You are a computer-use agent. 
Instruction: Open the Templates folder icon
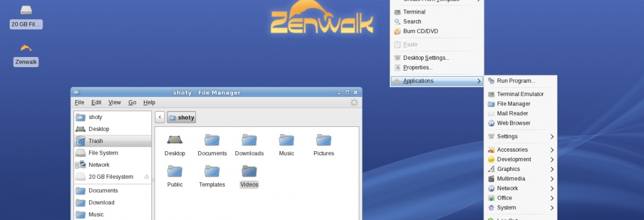click(212, 171)
